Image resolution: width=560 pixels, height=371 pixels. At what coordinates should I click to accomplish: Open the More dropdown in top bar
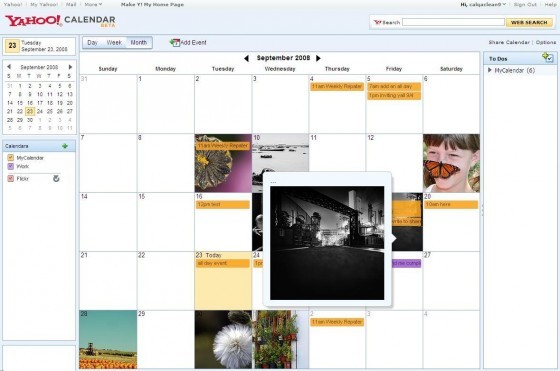click(x=93, y=4)
